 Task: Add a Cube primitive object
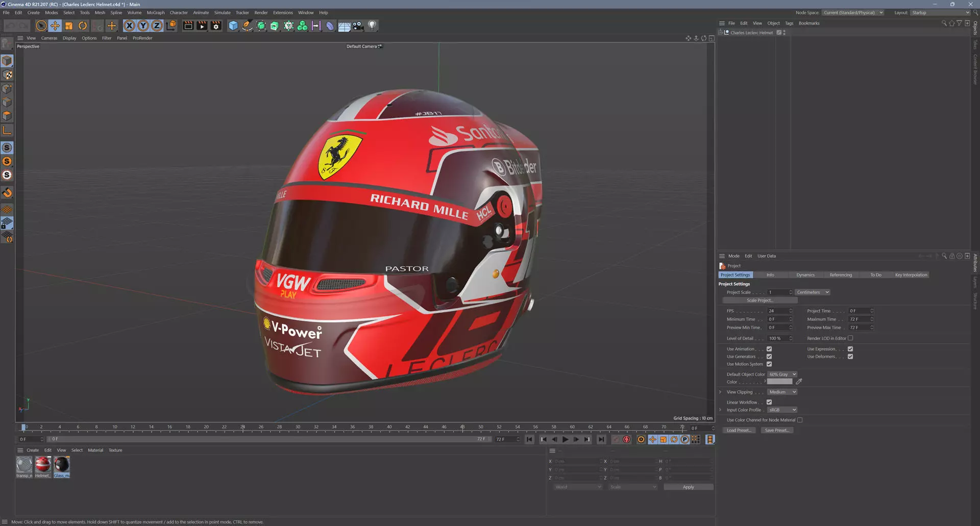(x=233, y=26)
